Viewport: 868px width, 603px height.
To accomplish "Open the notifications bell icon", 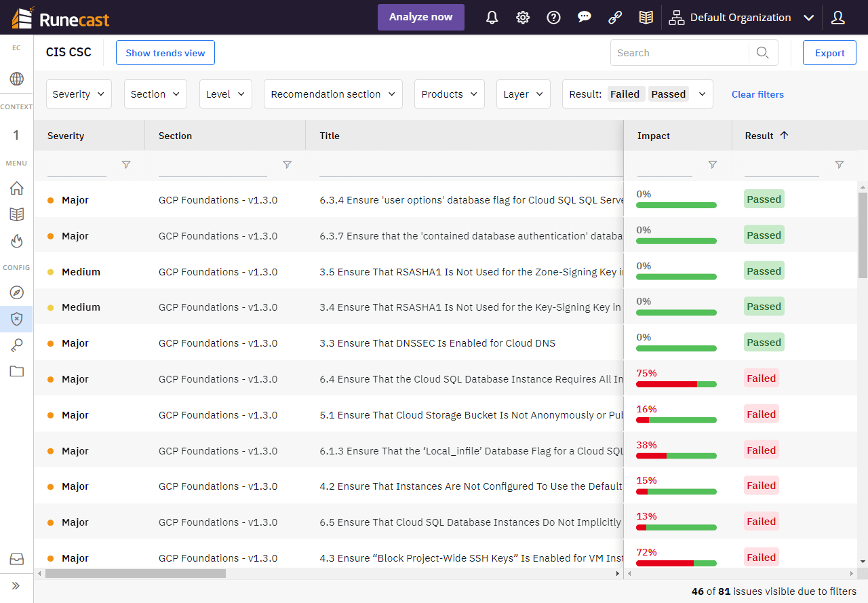I will [492, 18].
